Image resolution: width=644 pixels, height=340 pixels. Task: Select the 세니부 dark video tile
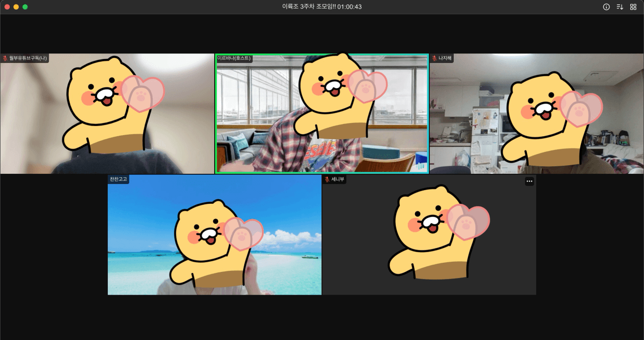(x=429, y=235)
